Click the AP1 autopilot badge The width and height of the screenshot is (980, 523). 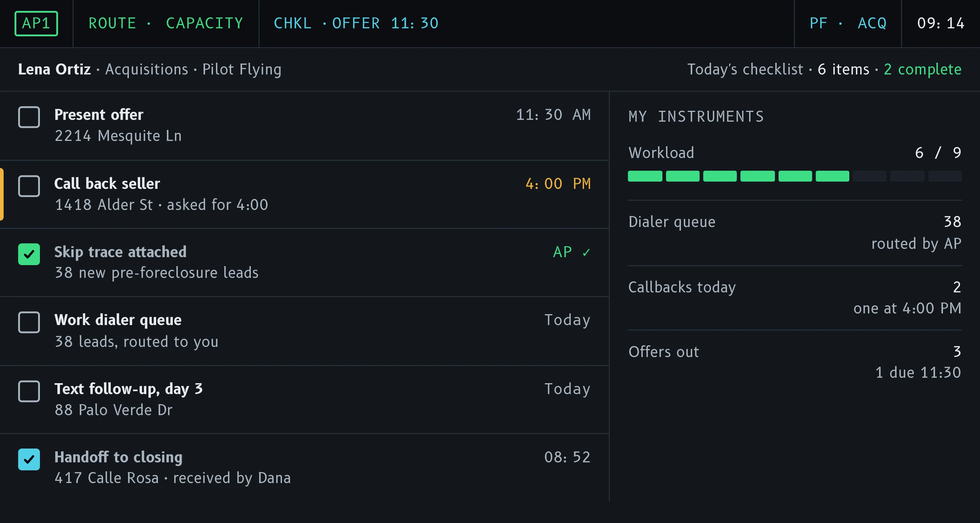tap(36, 23)
